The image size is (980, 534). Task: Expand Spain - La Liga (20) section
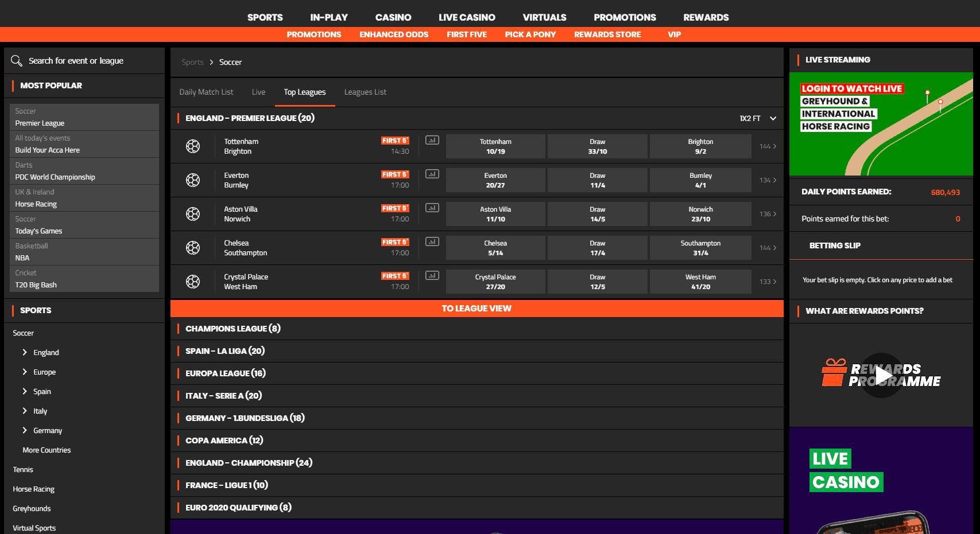(477, 351)
